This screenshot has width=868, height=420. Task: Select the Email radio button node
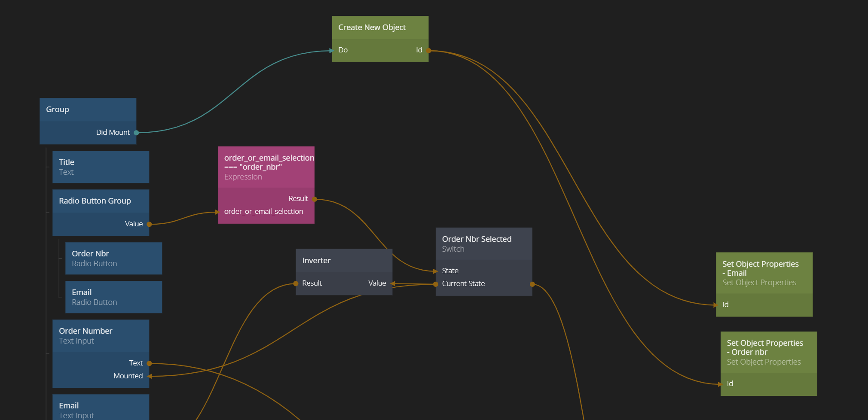coord(113,297)
